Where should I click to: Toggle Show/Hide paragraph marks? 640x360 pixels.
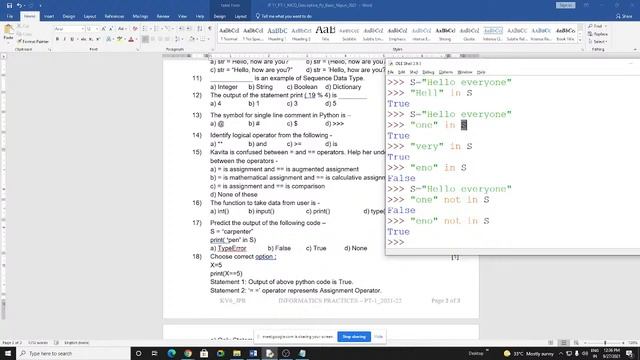pos(210,29)
